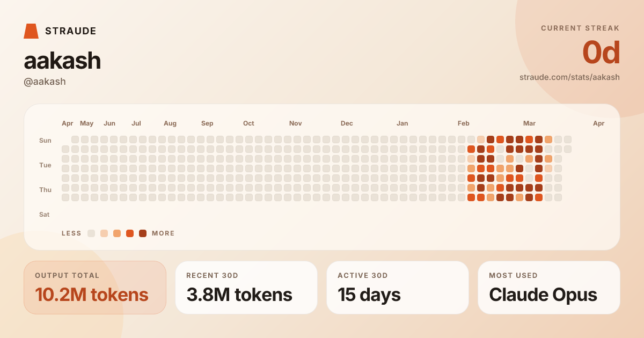
Task: Click the Output Total 10.2M tokens card
Action: point(95,288)
